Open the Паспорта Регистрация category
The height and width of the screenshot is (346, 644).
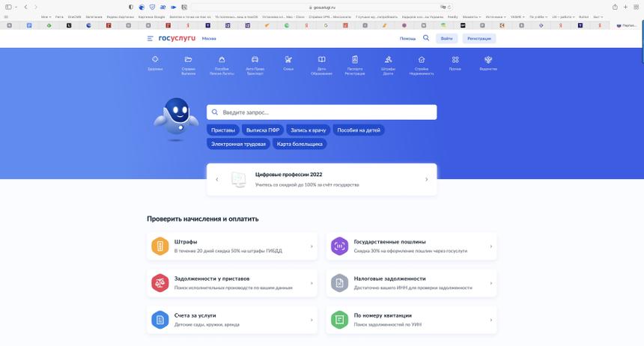click(x=355, y=65)
